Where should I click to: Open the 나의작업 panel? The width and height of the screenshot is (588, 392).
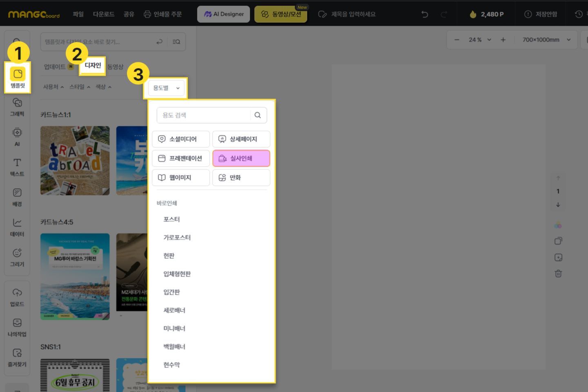click(x=17, y=327)
